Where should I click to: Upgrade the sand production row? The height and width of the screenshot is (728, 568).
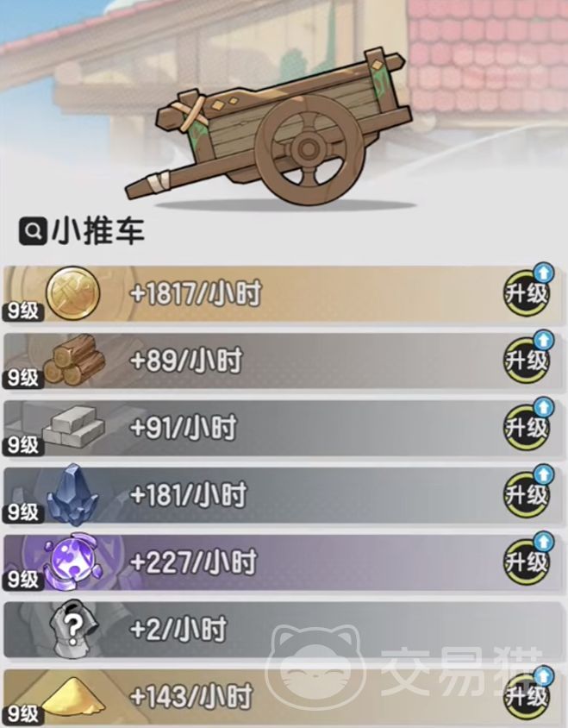(x=528, y=693)
